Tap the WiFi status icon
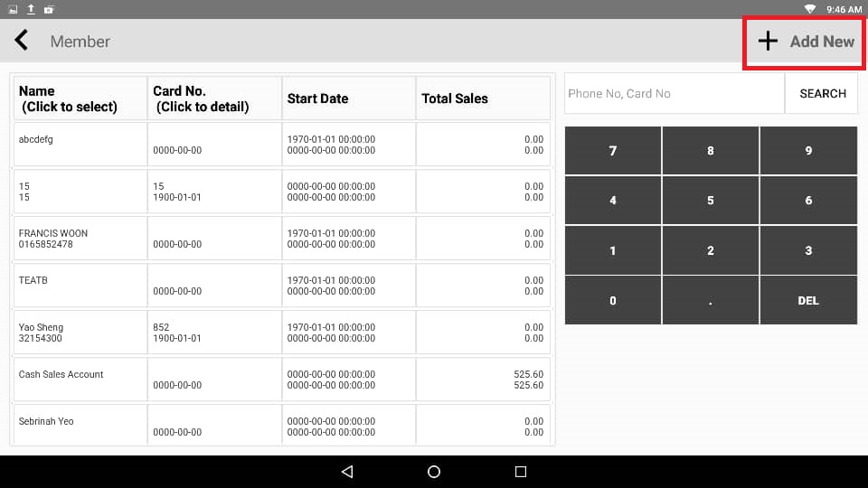 [809, 9]
